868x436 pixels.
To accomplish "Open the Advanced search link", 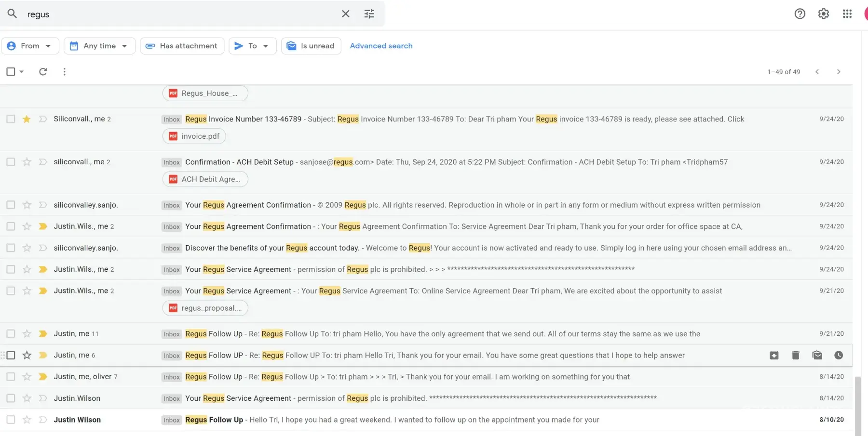I will 381,46.
